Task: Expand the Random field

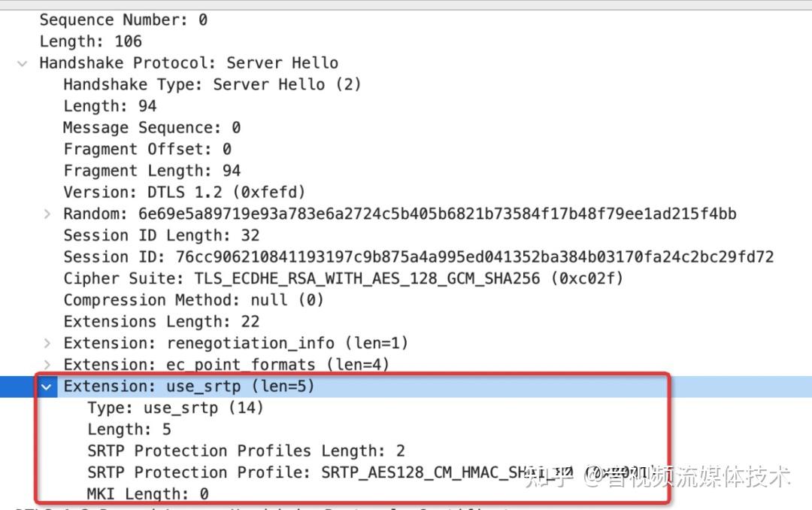Action: pos(46,214)
